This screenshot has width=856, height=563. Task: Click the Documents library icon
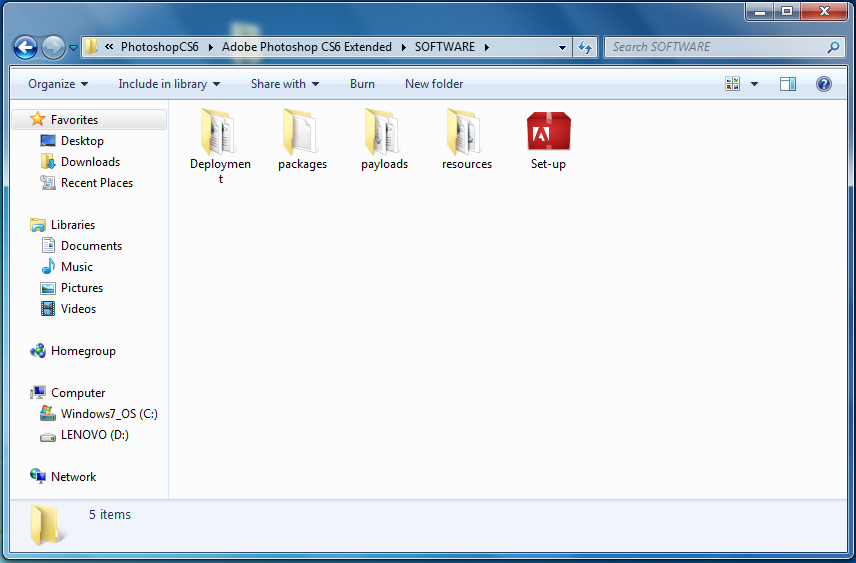(48, 245)
